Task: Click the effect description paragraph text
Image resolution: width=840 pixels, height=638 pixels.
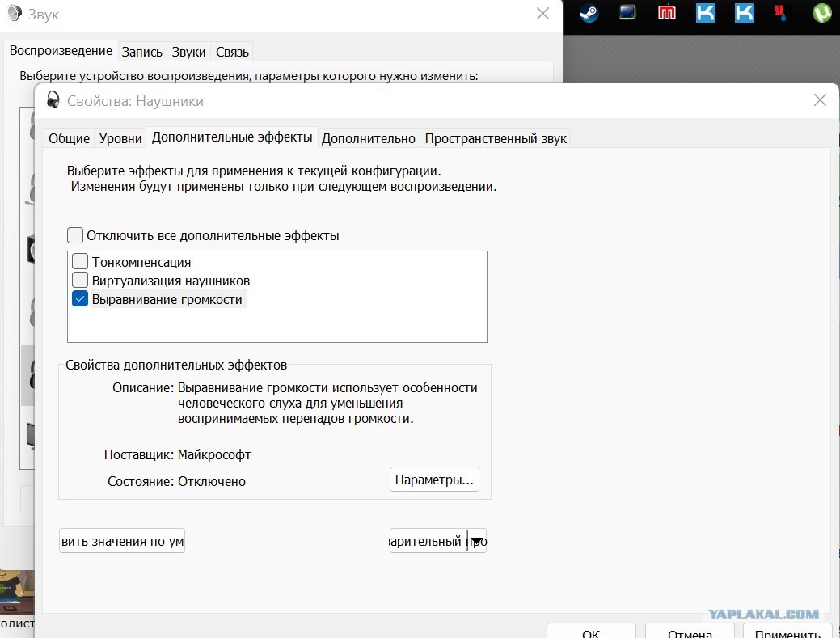Action: 327,403
